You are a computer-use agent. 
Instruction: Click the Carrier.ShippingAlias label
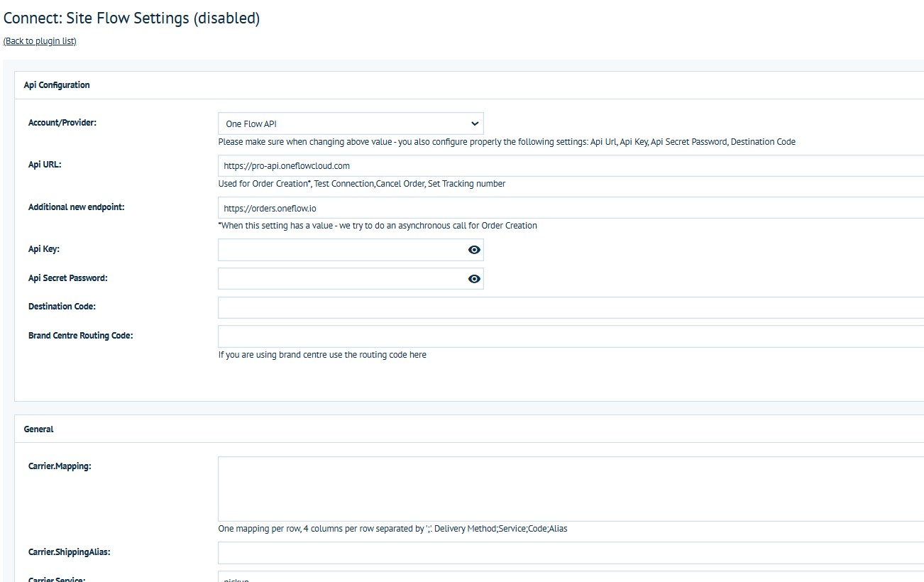[70, 551]
